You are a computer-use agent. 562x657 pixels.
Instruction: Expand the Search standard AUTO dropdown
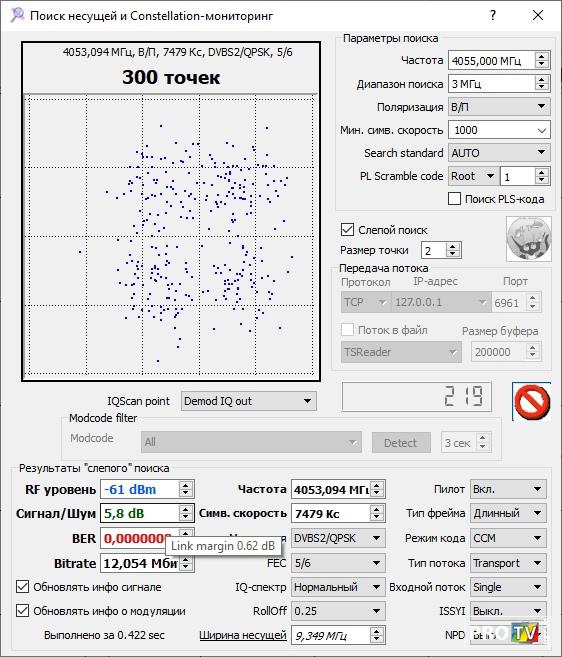coord(499,153)
